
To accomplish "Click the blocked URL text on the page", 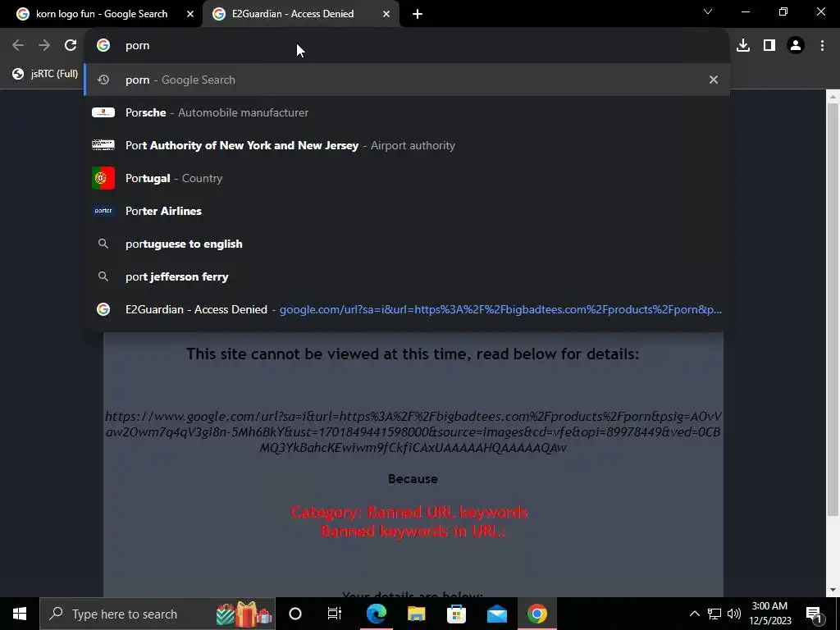I will point(413,431).
